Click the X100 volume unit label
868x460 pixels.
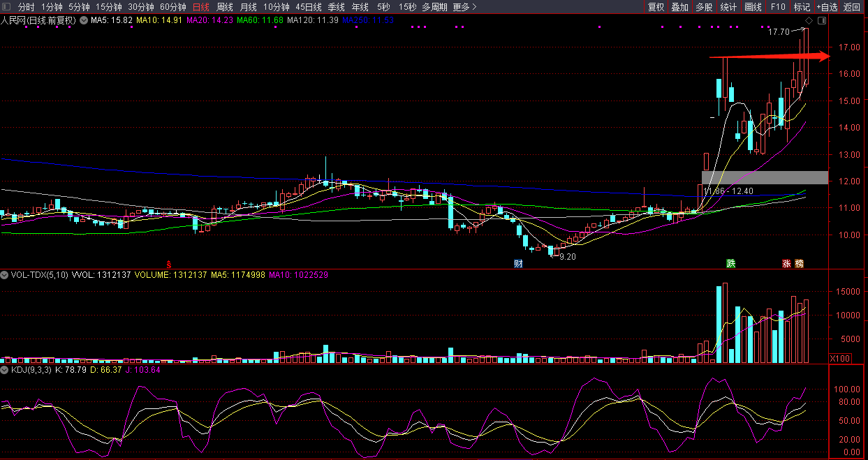click(x=839, y=358)
